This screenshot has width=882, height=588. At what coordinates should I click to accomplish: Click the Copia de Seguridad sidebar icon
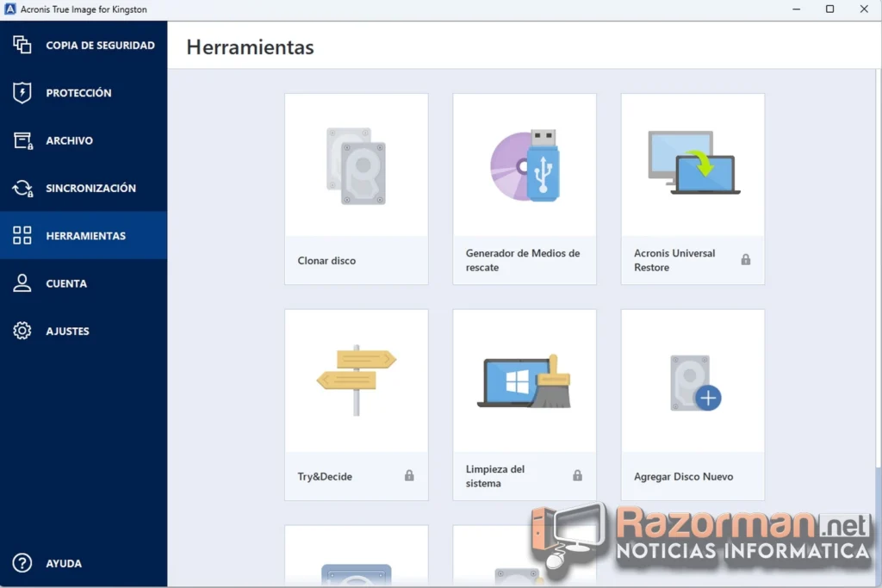(x=22, y=45)
